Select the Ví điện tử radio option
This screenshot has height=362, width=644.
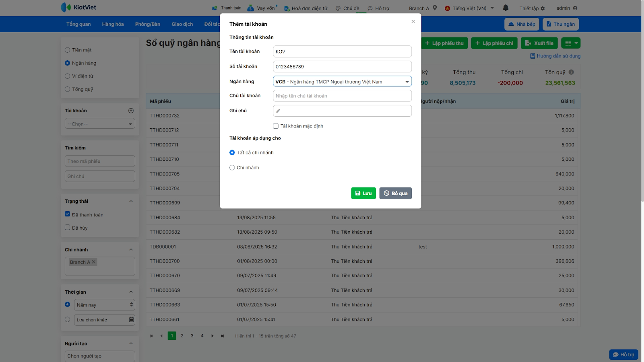pos(68,76)
